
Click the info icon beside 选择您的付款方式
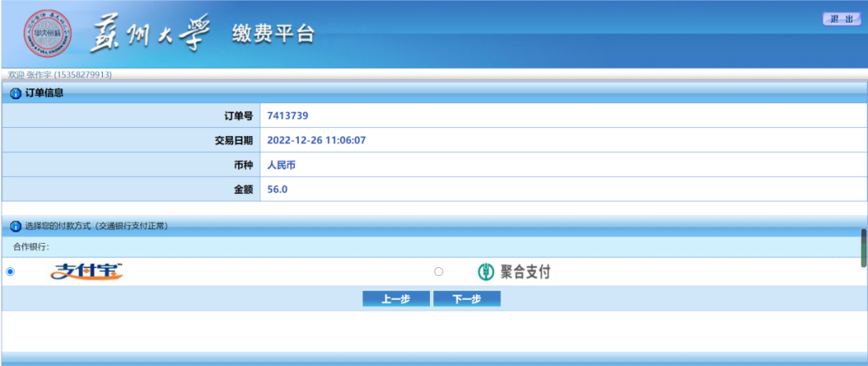pos(15,226)
